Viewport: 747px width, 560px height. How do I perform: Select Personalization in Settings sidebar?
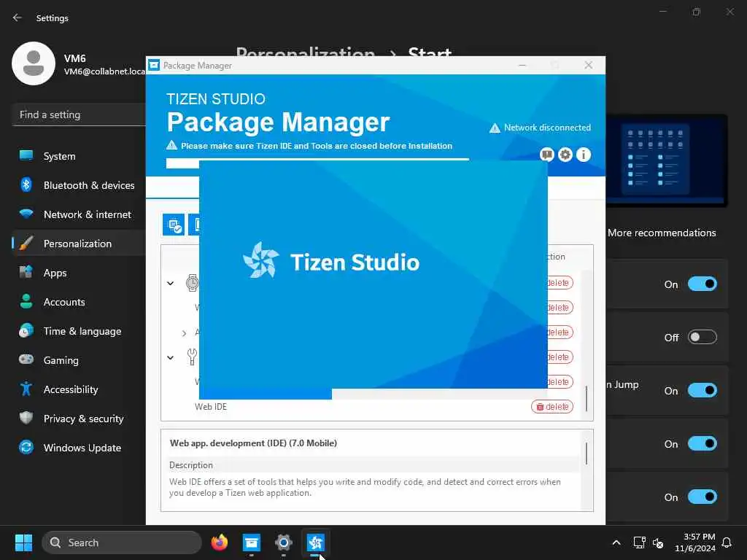pos(79,244)
